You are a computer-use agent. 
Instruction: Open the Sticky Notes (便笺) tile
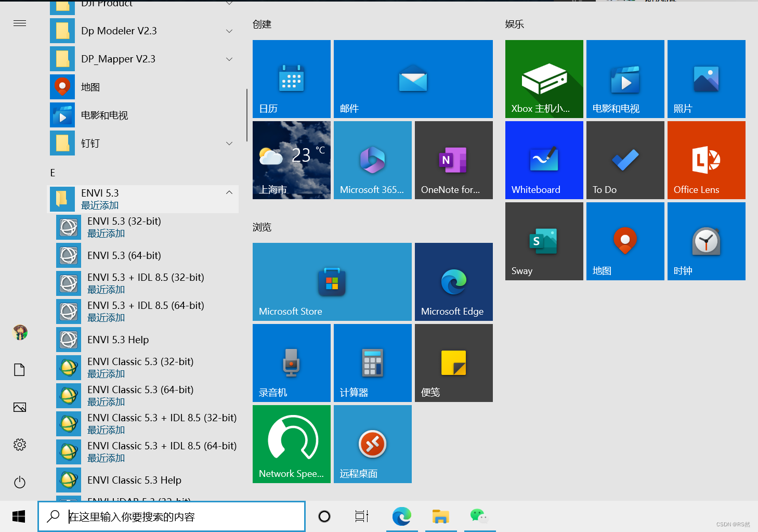click(x=454, y=363)
